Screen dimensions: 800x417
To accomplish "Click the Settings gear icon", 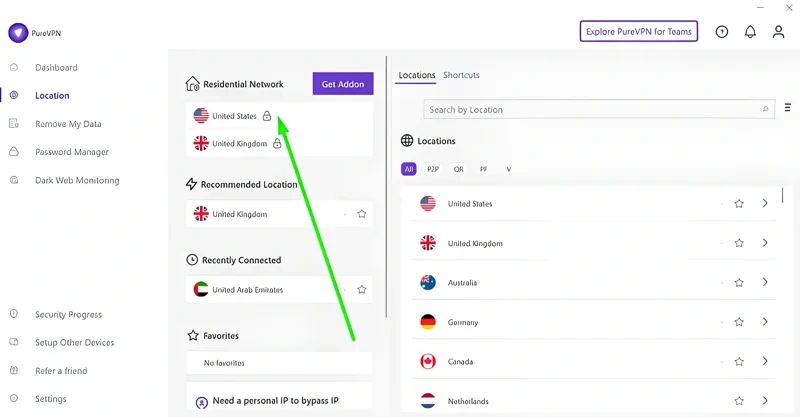I will pyautogui.click(x=14, y=399).
